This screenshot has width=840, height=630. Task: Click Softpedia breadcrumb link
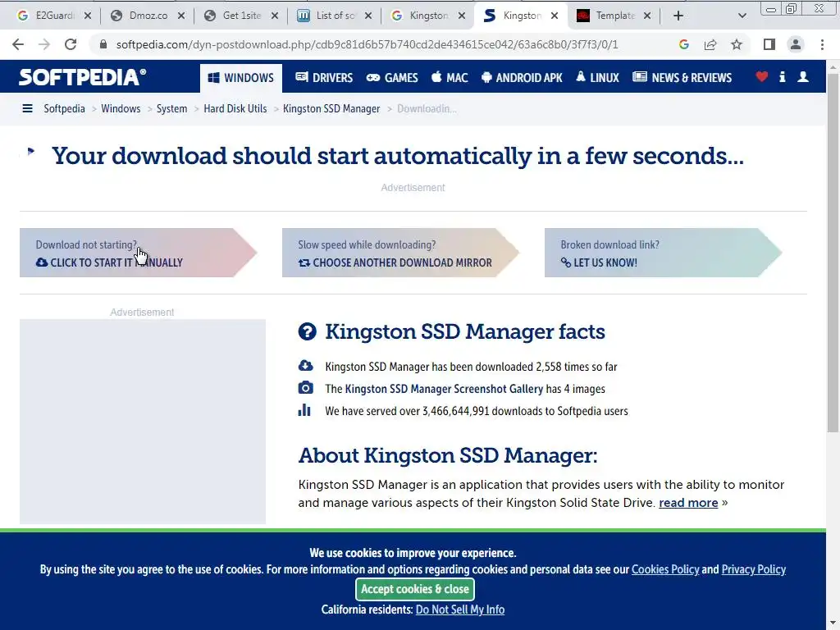[x=64, y=109]
